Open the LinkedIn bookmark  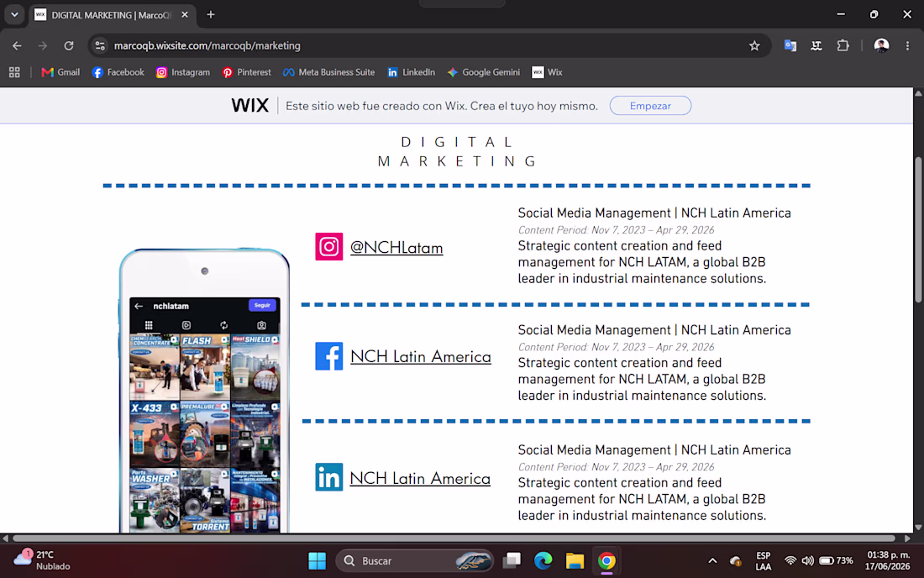point(411,72)
